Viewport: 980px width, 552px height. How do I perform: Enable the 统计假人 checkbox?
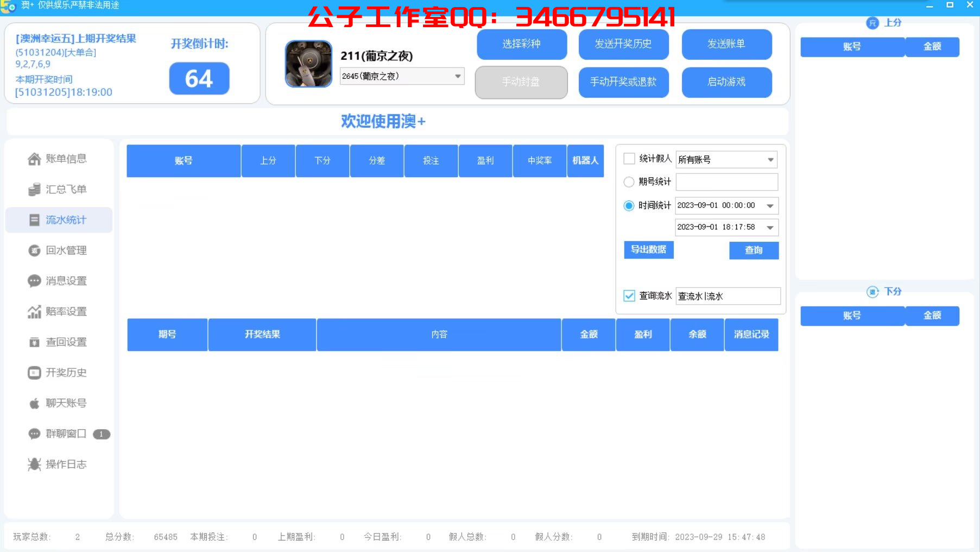click(629, 159)
